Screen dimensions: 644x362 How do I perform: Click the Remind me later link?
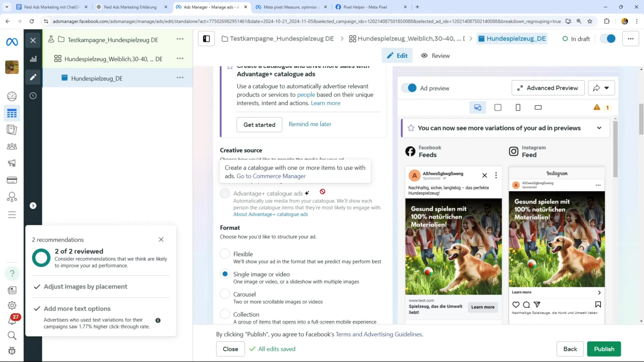(310, 124)
